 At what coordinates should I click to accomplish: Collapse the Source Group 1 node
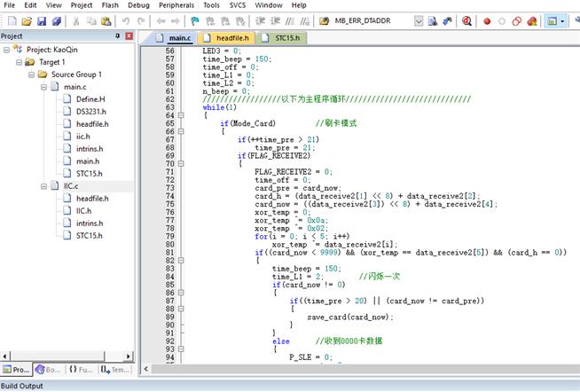coord(31,74)
